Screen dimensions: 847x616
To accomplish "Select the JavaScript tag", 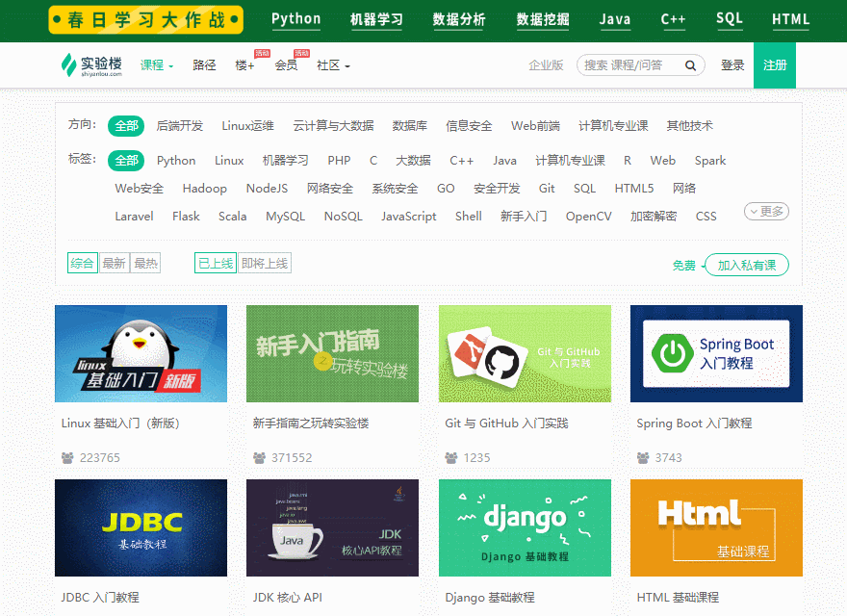I will (x=408, y=217).
